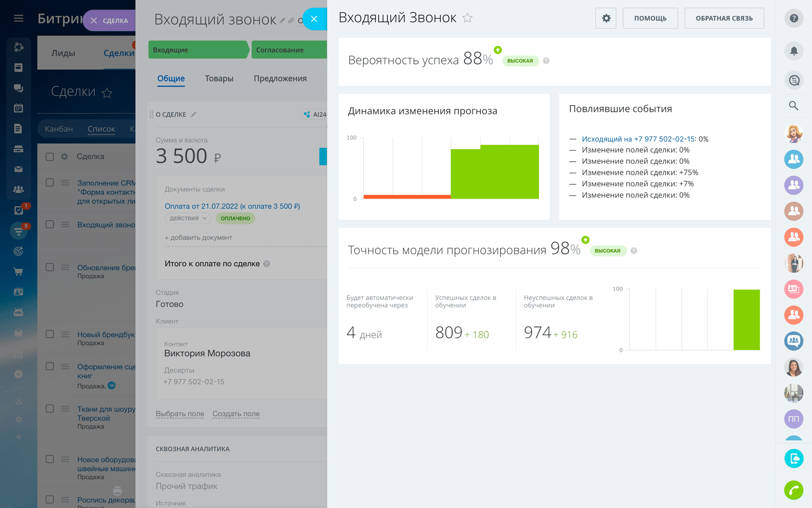
Task: Favorite 'Входящий Звонок' with star icon
Action: 467,18
